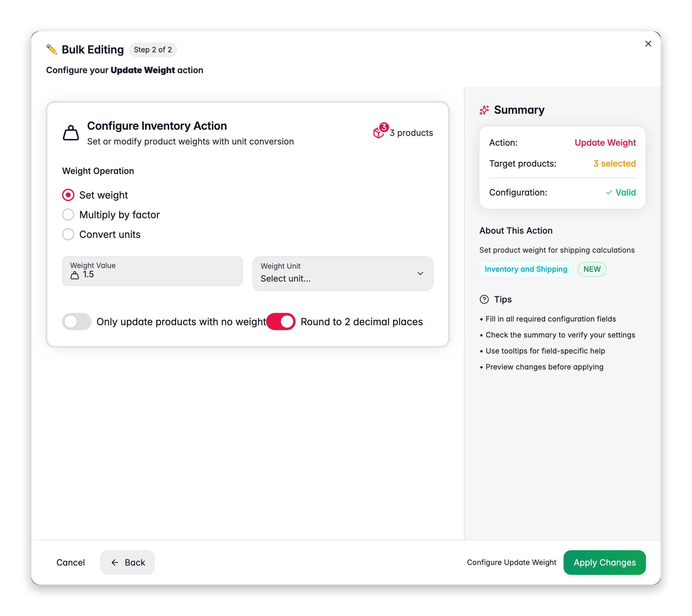Click the sparkle icon beside Summary
Screen dimensions: 692x616
(484, 110)
